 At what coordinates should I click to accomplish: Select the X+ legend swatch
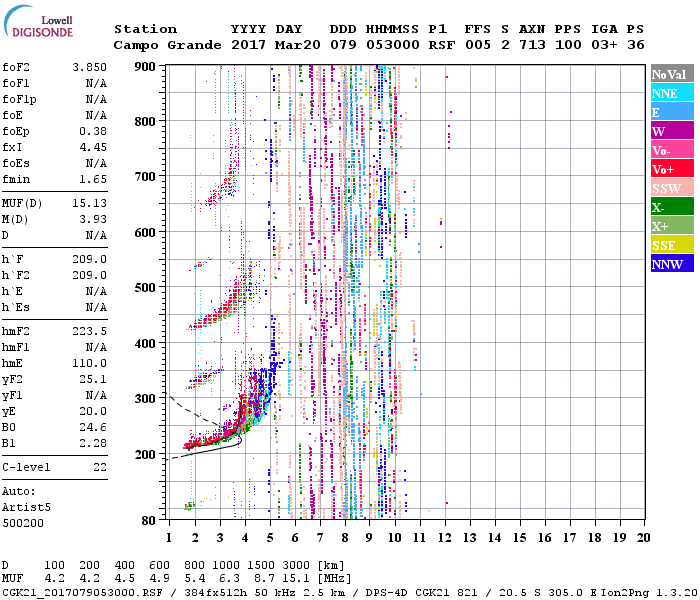pyautogui.click(x=672, y=226)
